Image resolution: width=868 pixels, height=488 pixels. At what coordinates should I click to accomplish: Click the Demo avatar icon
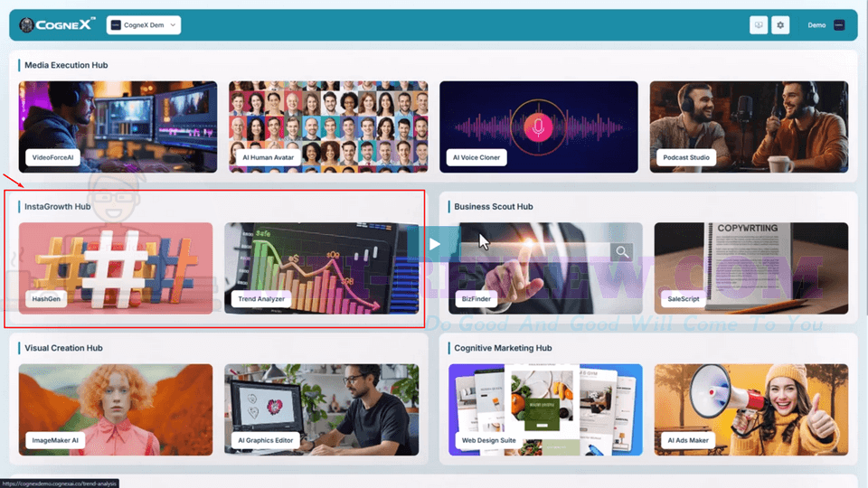click(x=839, y=25)
